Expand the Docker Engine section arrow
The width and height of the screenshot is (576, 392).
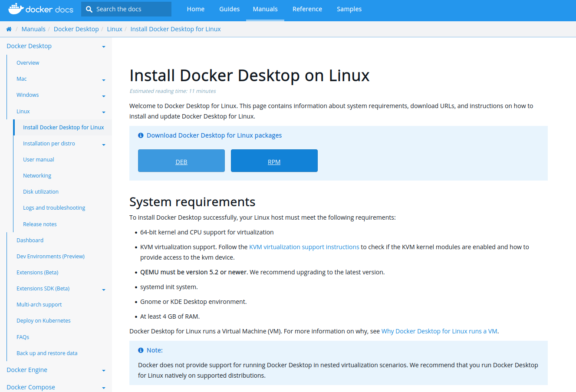(104, 371)
